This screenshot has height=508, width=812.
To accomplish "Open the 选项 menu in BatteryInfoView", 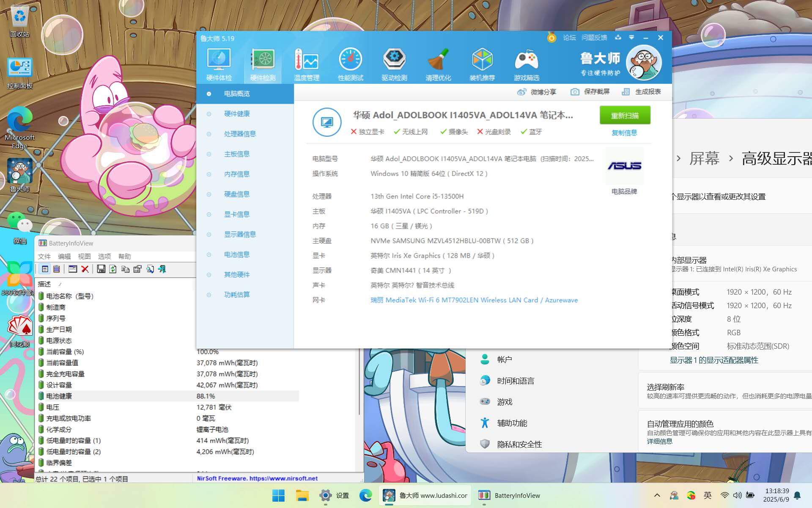I will tap(104, 257).
